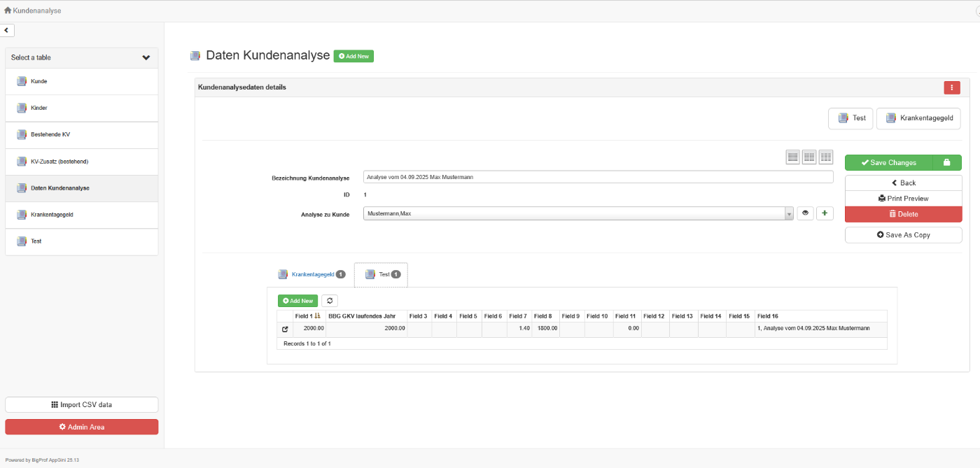Open Krankentagegeld table in the sidebar
This screenshot has width=980, height=468.
(82, 215)
